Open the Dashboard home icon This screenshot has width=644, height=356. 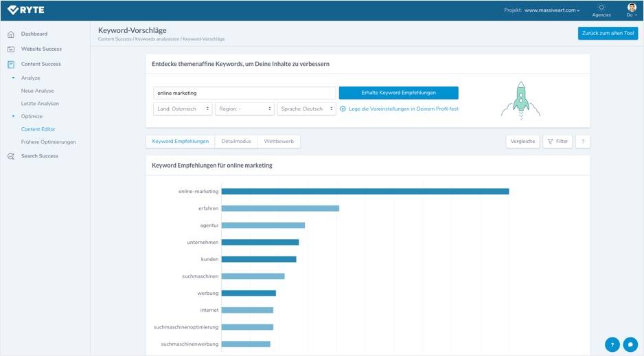[x=11, y=34]
